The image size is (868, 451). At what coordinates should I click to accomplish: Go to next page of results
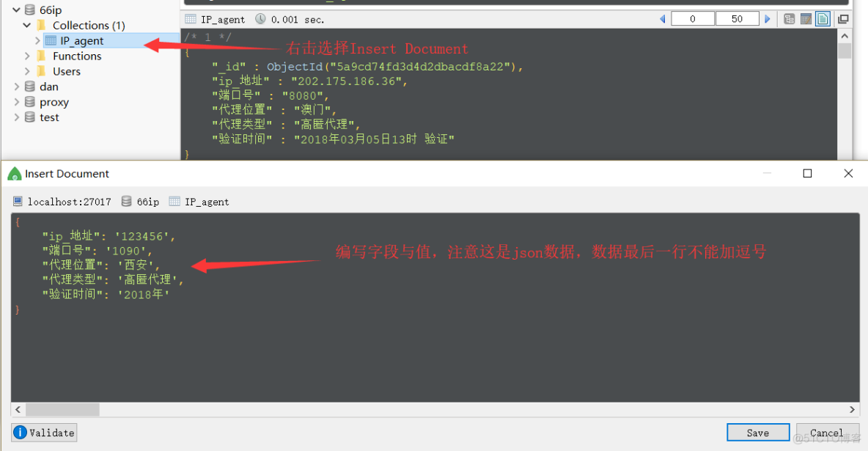click(768, 19)
